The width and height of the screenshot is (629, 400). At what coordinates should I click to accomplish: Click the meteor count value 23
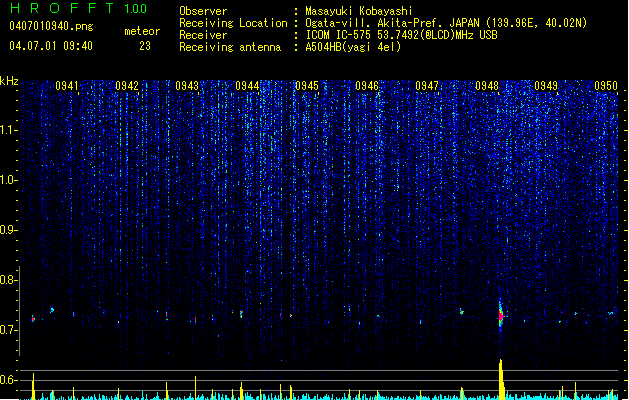[145, 46]
